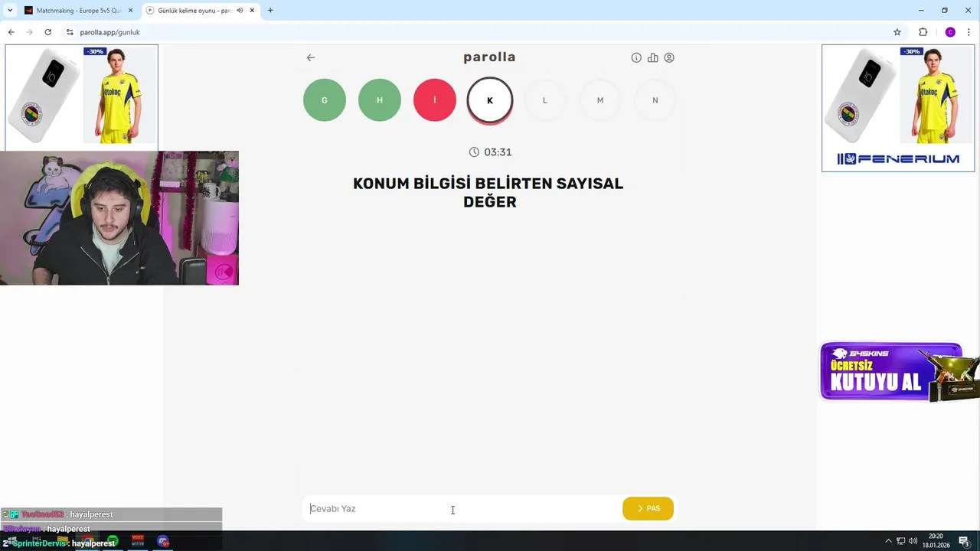The image size is (980, 551).
Task: Select the green letter G circle
Action: [325, 100]
